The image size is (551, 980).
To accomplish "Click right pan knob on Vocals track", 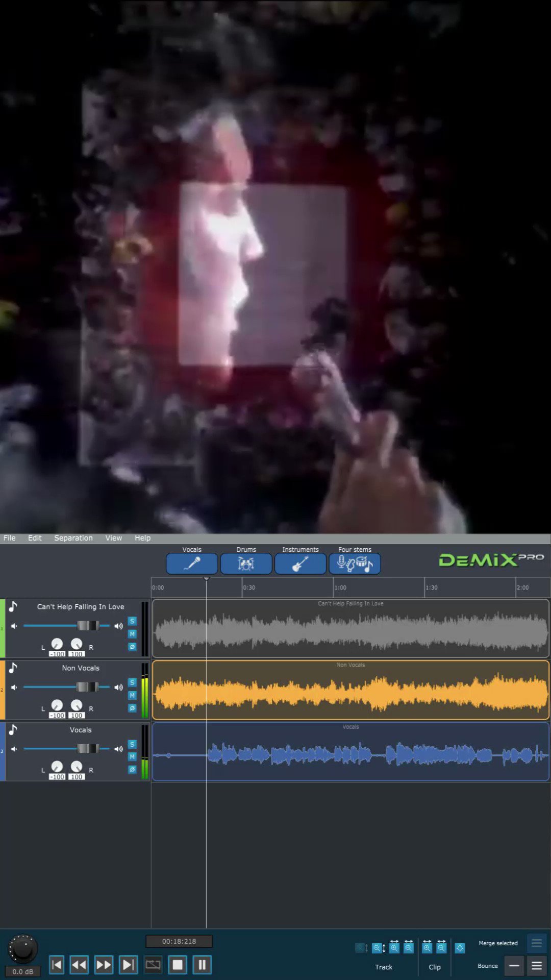I will [77, 766].
